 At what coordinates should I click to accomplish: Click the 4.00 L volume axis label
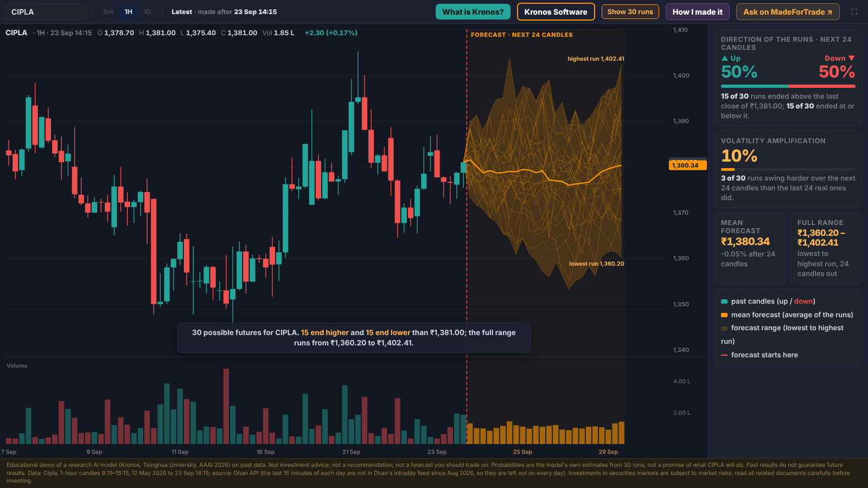[682, 381]
